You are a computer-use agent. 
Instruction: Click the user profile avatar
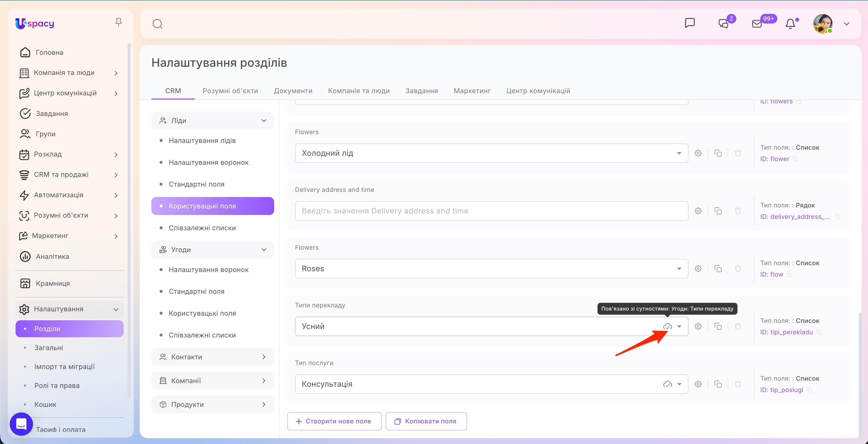822,24
